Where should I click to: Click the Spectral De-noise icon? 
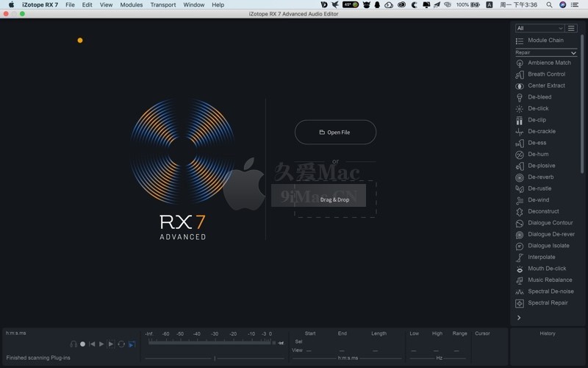pyautogui.click(x=520, y=292)
